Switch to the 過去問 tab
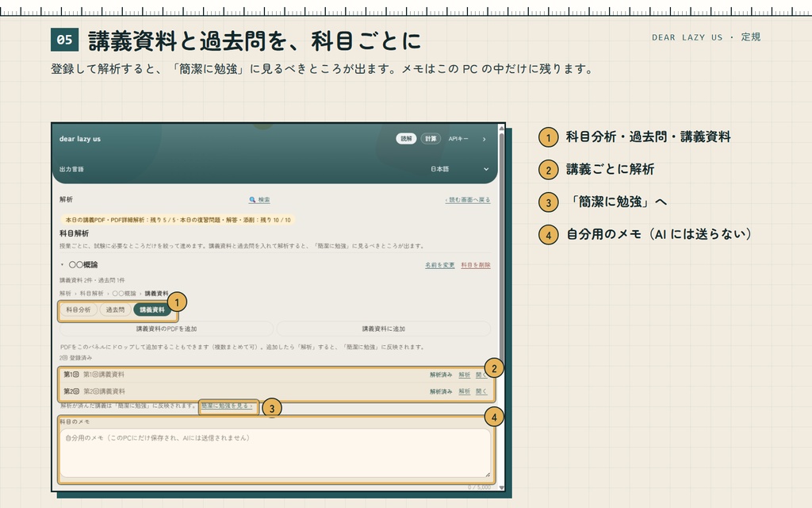 [x=115, y=310]
